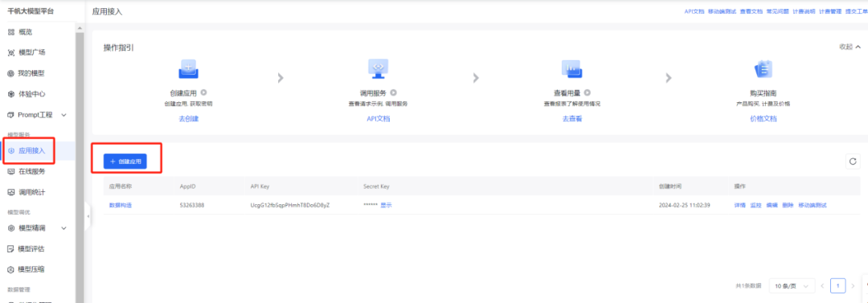868x303 pixels.
Task: Go to the next page arrow
Action: point(853,286)
